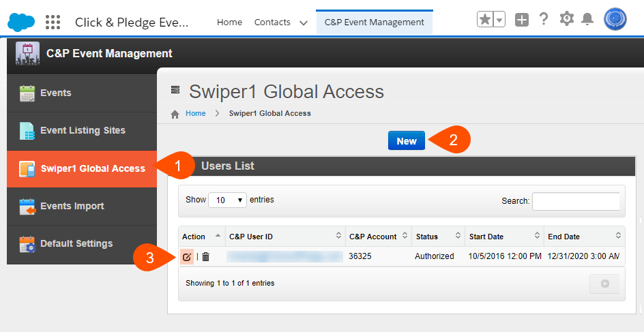
Task: Go to the Home tab
Action: click(230, 22)
